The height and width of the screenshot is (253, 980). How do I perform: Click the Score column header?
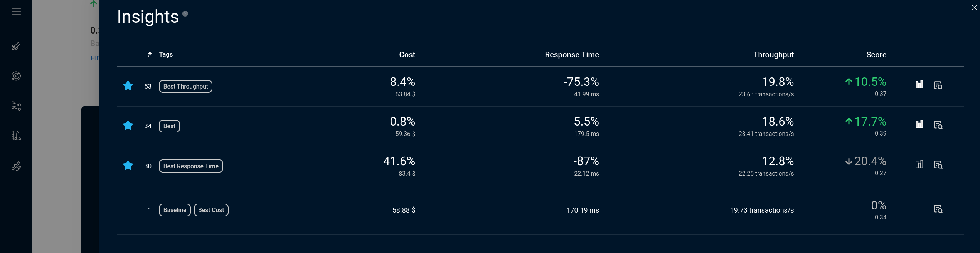click(x=876, y=55)
